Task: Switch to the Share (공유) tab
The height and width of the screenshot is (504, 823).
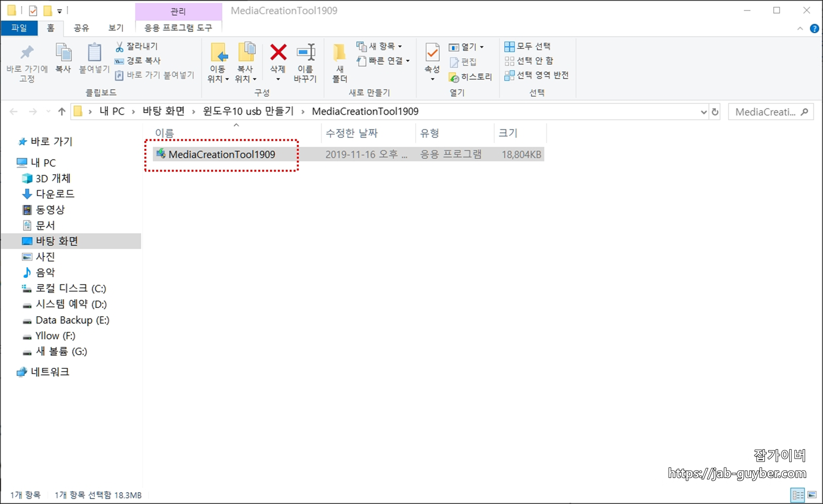Action: tap(81, 28)
